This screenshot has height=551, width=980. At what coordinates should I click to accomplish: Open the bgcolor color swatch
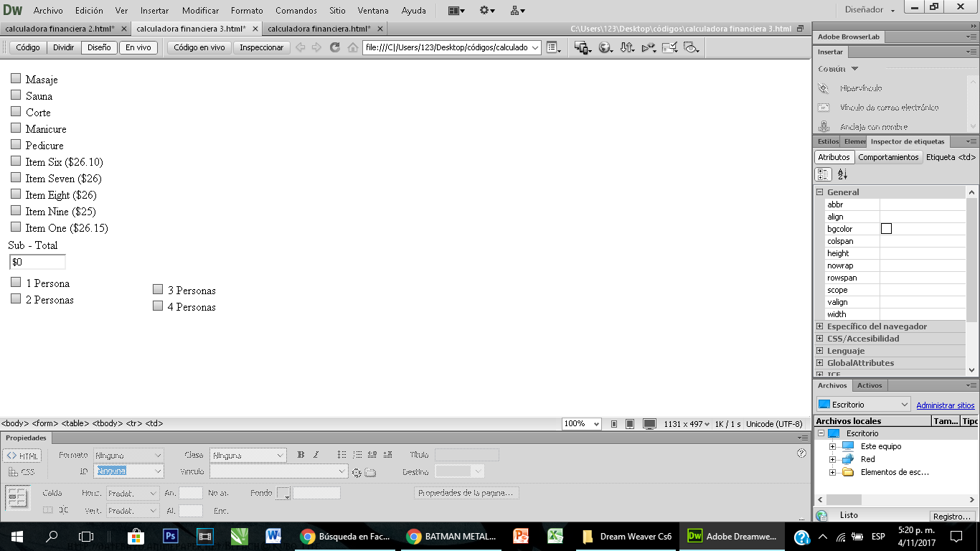(886, 229)
